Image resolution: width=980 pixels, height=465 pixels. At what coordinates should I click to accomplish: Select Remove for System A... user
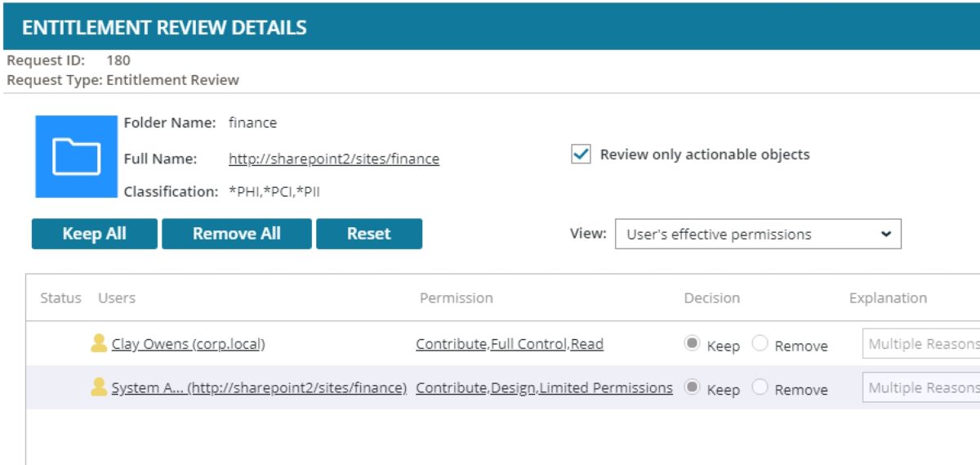click(x=759, y=388)
